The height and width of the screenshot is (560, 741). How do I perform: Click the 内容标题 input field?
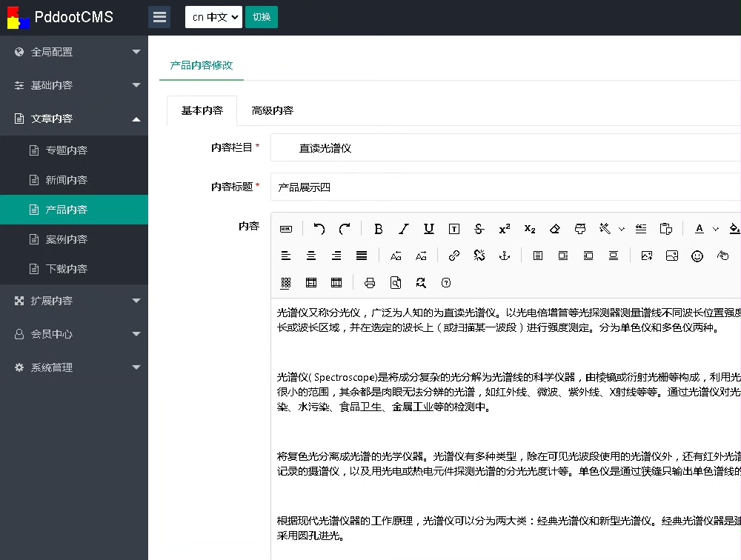504,187
